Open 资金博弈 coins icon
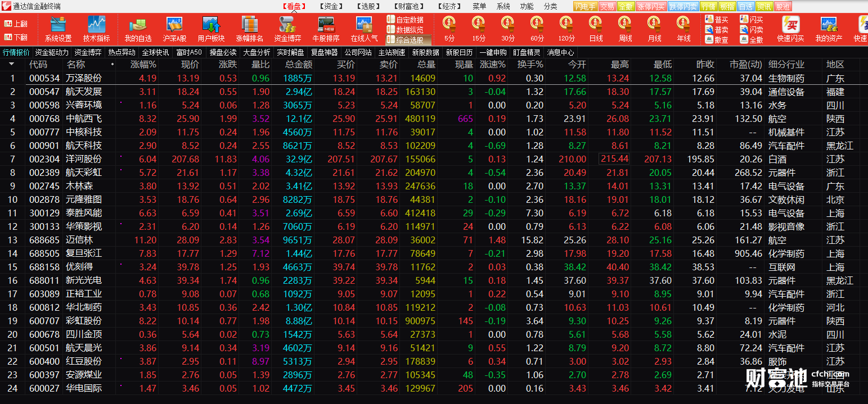Image resolution: width=868 pixels, height=404 pixels. pos(287,29)
